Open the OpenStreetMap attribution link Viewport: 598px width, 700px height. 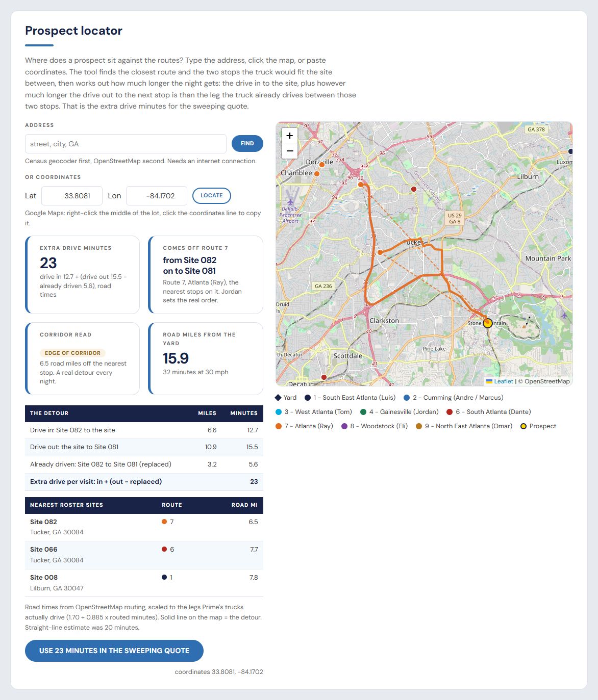point(547,381)
